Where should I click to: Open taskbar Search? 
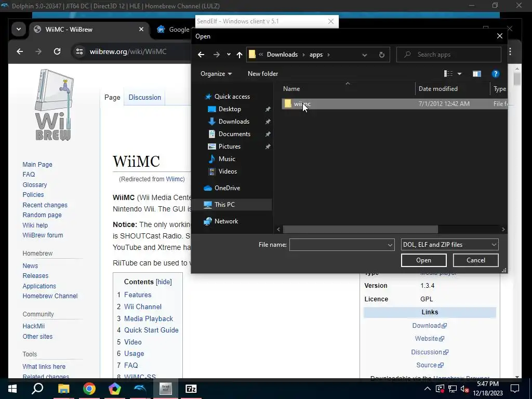[x=37, y=389]
